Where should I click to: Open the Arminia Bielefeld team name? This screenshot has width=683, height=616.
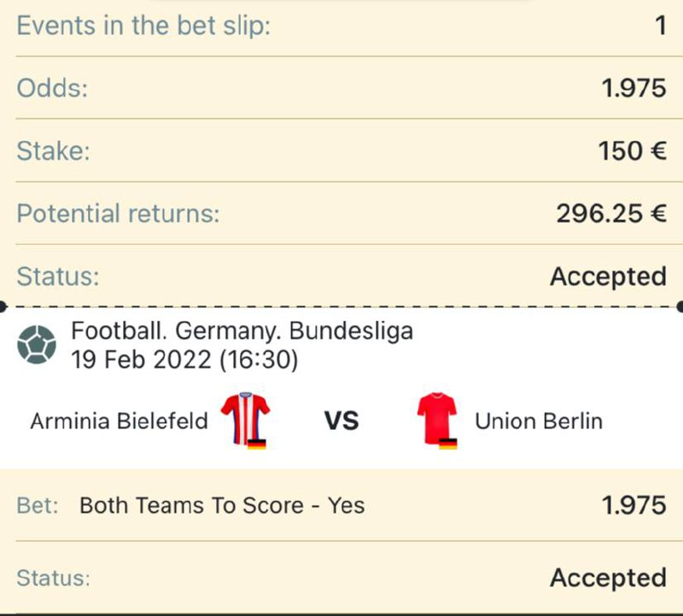pos(119,421)
